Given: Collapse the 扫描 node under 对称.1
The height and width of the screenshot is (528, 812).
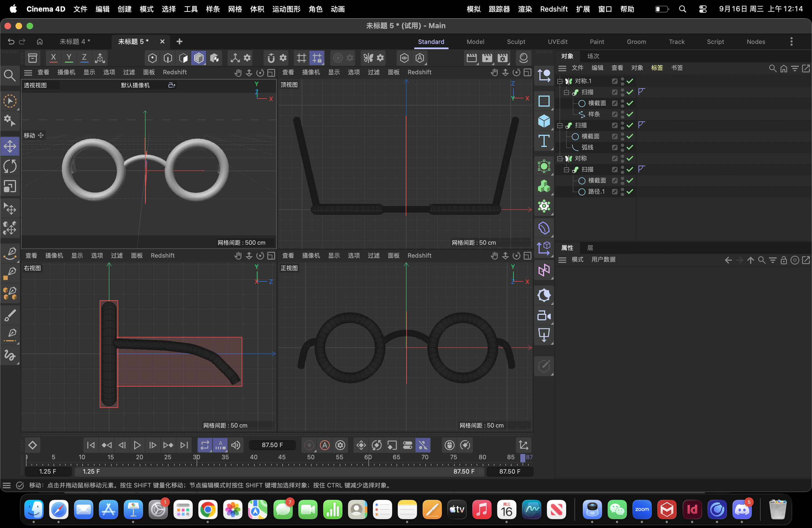Looking at the screenshot, I should tap(567, 93).
